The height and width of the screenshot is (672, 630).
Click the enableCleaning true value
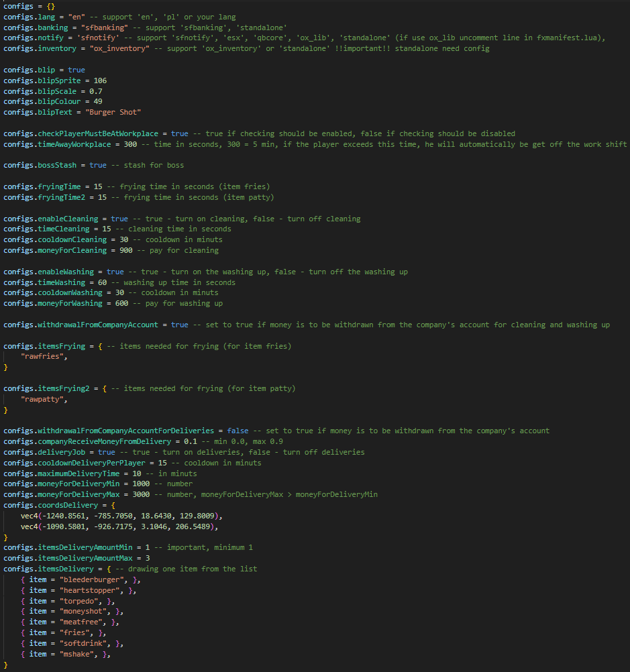[x=119, y=218]
